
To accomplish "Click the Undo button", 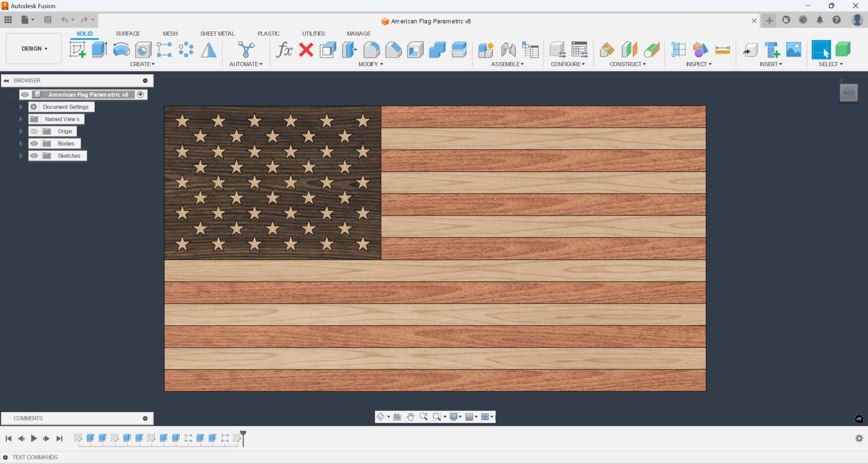I will click(65, 19).
